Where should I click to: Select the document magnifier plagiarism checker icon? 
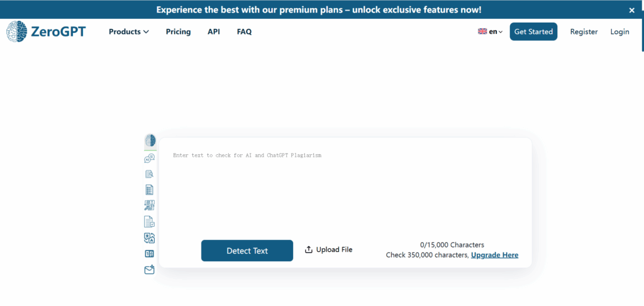(150, 174)
